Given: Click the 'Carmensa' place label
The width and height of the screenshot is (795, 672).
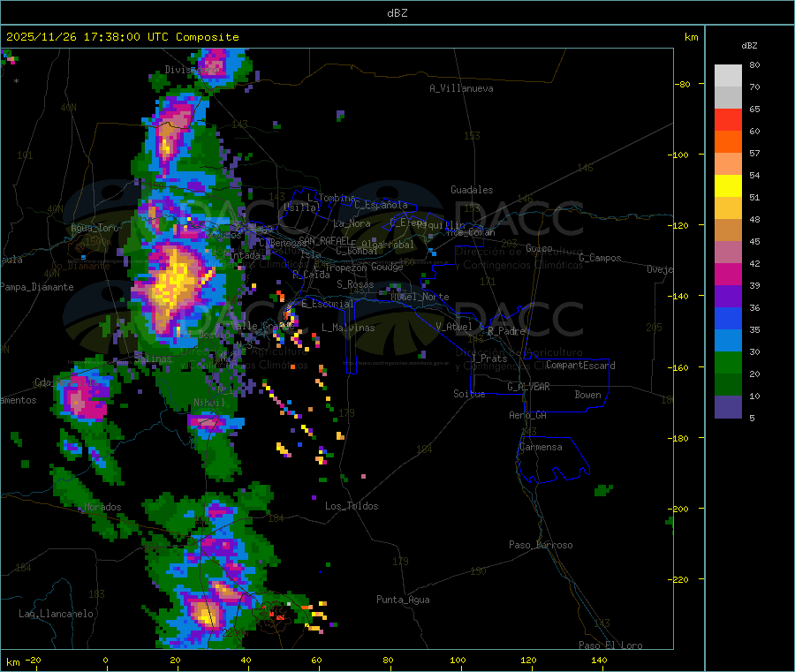Looking at the screenshot, I should pyautogui.click(x=541, y=447).
